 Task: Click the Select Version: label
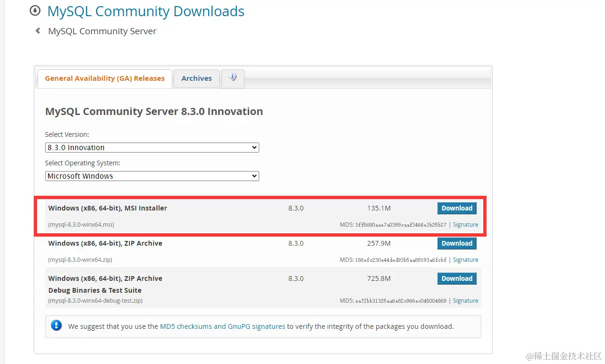point(67,134)
